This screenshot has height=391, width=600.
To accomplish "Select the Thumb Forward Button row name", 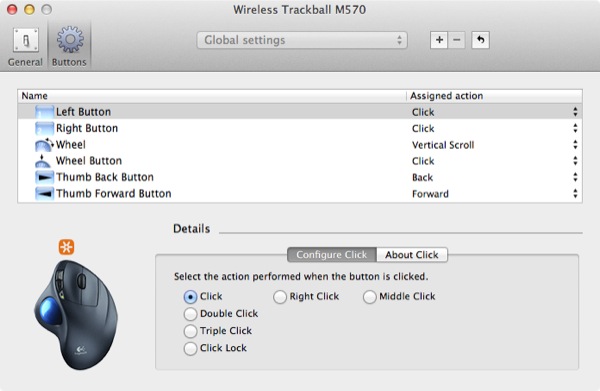I will coord(114,194).
